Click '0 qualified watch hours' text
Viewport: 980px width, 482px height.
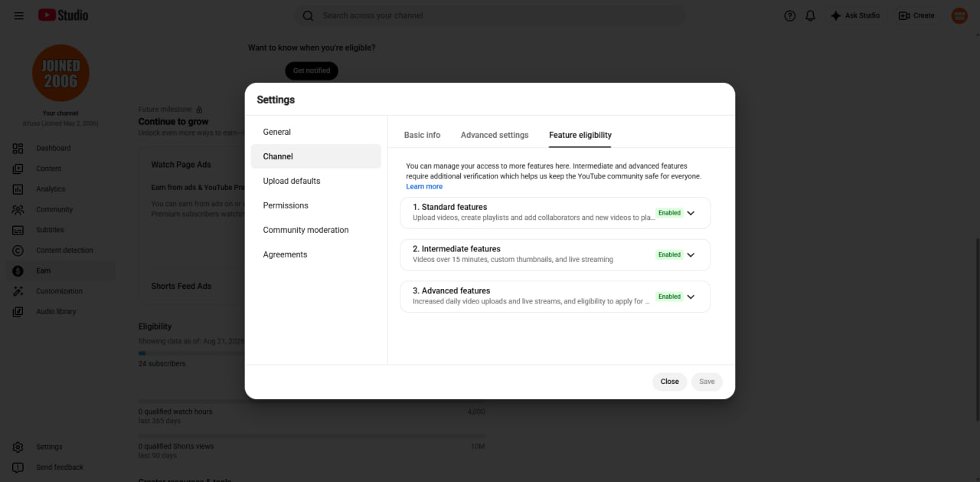tap(175, 412)
